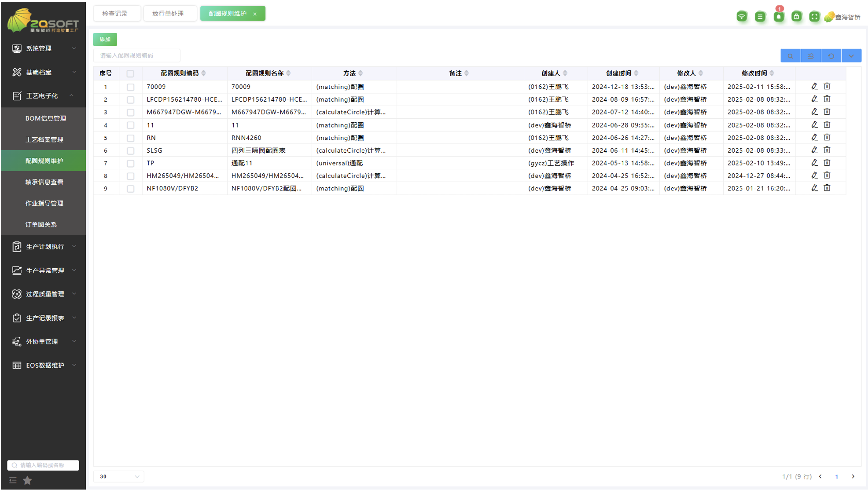The width and height of the screenshot is (868, 490).
Task: Expand the 基础档案 sidebar menu
Action: pyautogui.click(x=43, y=72)
